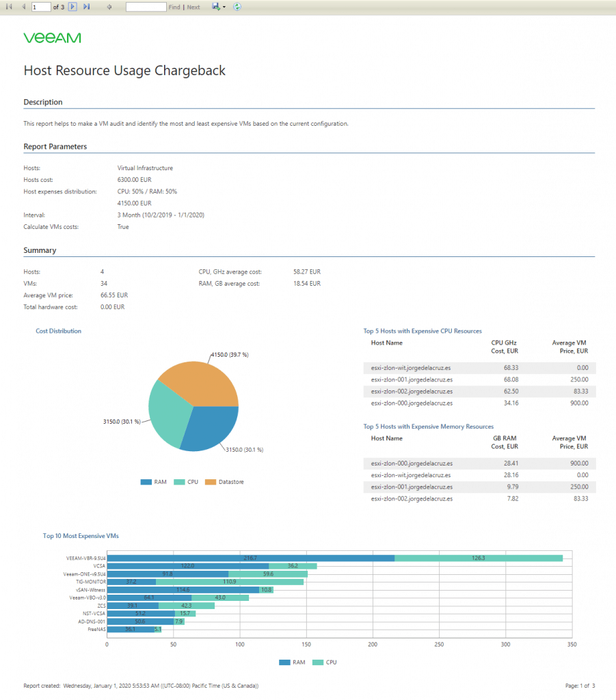Click the current page number field

click(41, 7)
